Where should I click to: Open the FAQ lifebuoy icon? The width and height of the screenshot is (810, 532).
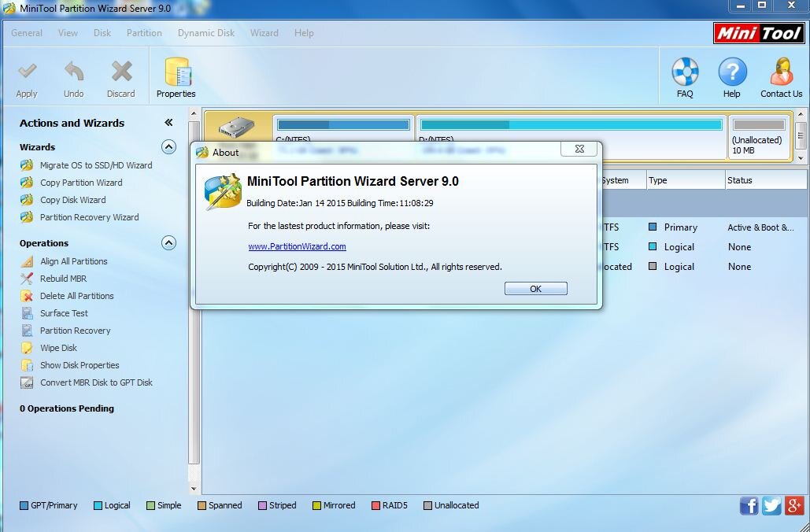(x=685, y=72)
